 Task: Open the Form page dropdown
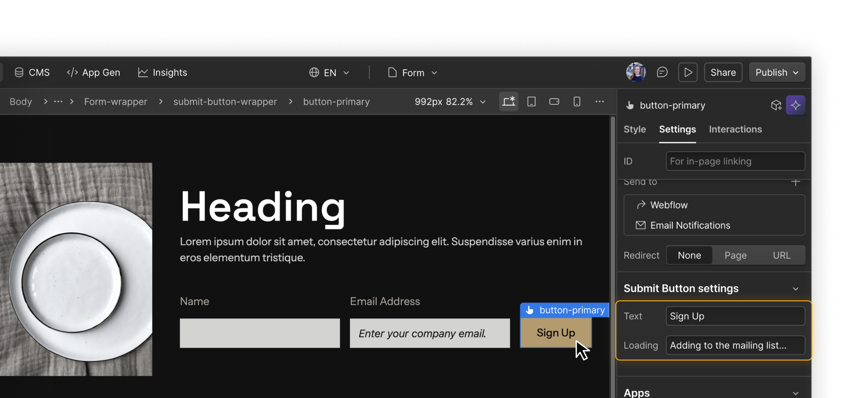click(413, 73)
